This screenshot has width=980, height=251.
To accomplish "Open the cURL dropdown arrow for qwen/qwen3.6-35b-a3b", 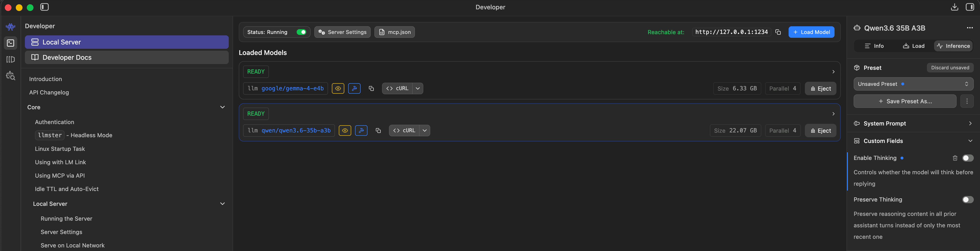I will point(425,131).
